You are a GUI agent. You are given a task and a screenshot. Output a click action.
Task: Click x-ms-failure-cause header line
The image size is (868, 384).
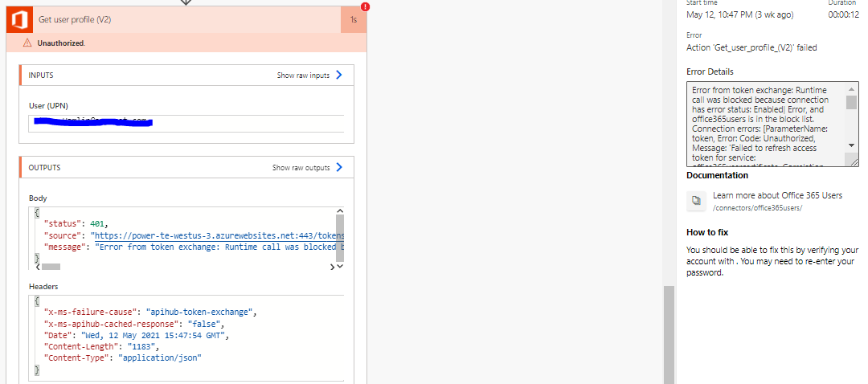click(150, 313)
